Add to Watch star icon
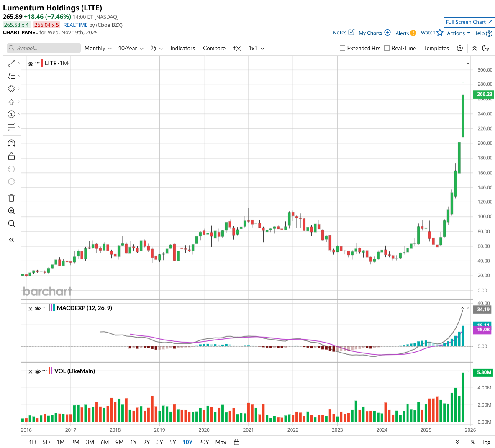The image size is (495, 448). pyautogui.click(x=440, y=33)
